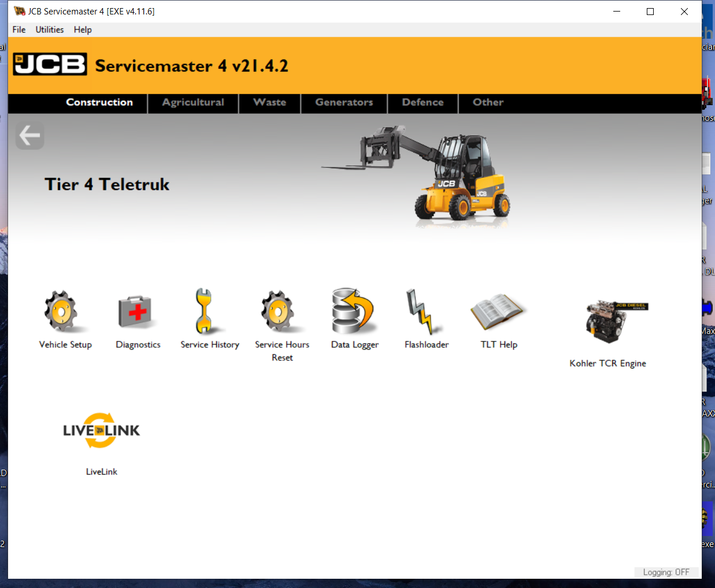Launch Diagnostics first-aid kit icon

(135, 312)
